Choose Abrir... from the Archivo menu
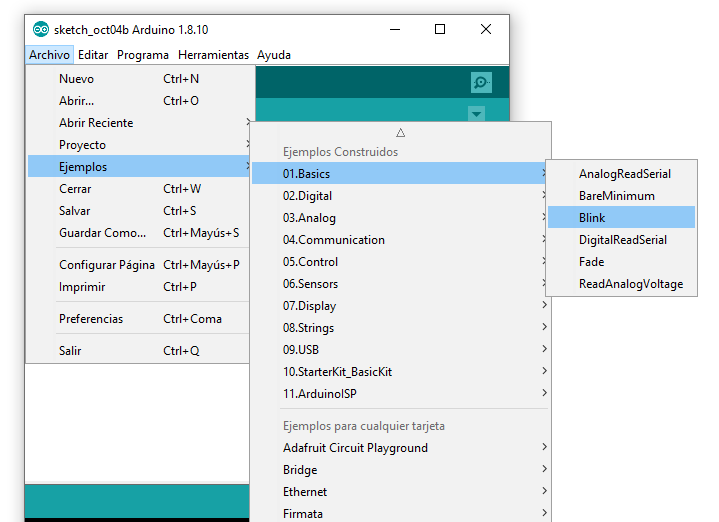 click(x=138, y=101)
